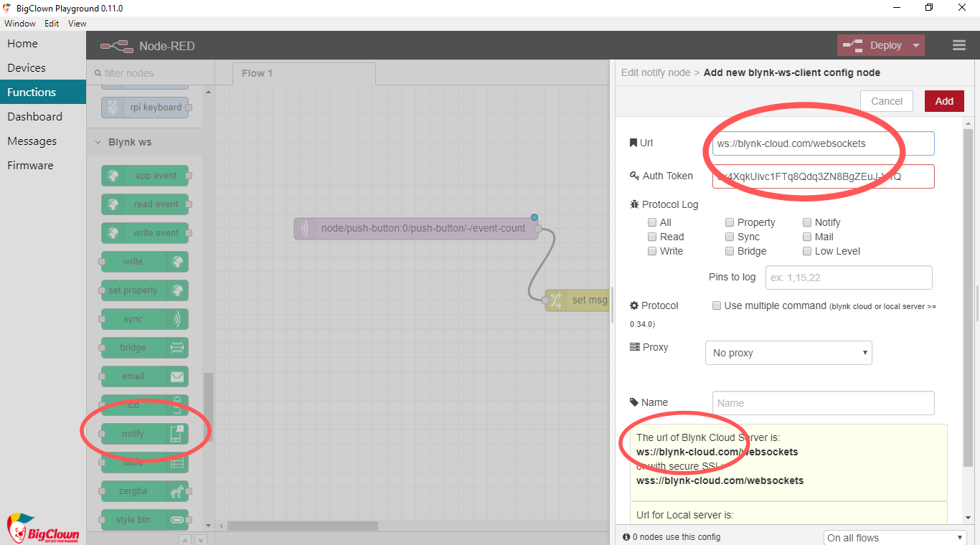Collapse palette with up arrows button
Screen dimensions: 980x545
[x=184, y=540]
